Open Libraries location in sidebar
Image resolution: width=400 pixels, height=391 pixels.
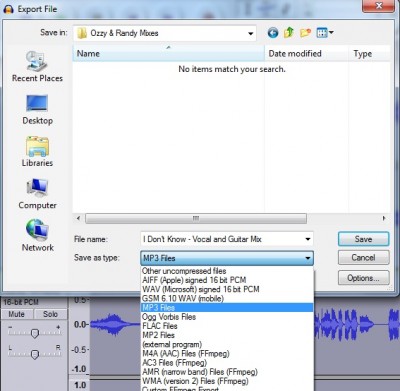37,152
